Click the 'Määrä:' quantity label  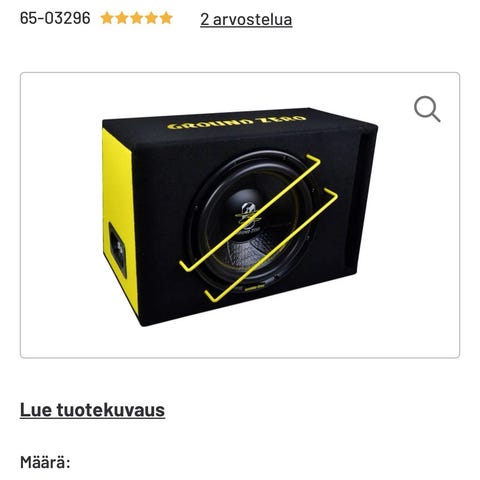point(45,462)
